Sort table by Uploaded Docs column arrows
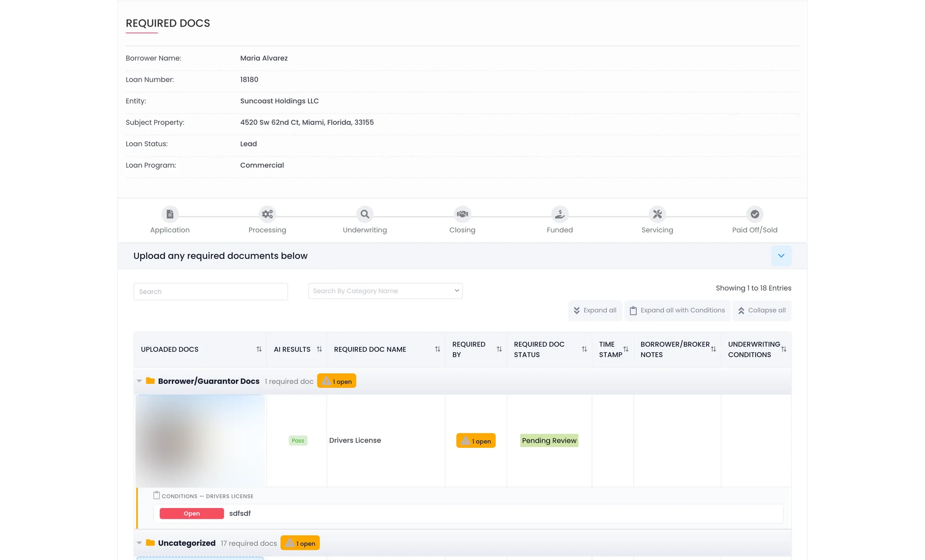Image resolution: width=925 pixels, height=560 pixels. tap(259, 349)
